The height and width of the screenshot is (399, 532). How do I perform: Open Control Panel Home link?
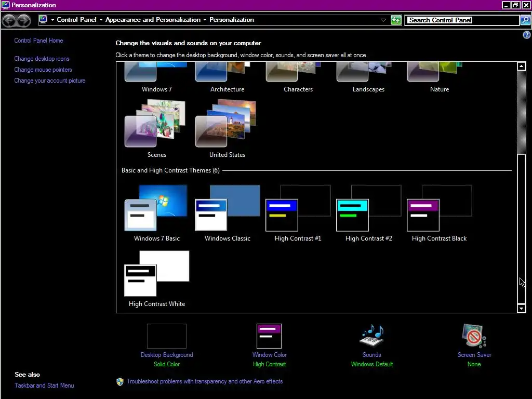click(38, 41)
